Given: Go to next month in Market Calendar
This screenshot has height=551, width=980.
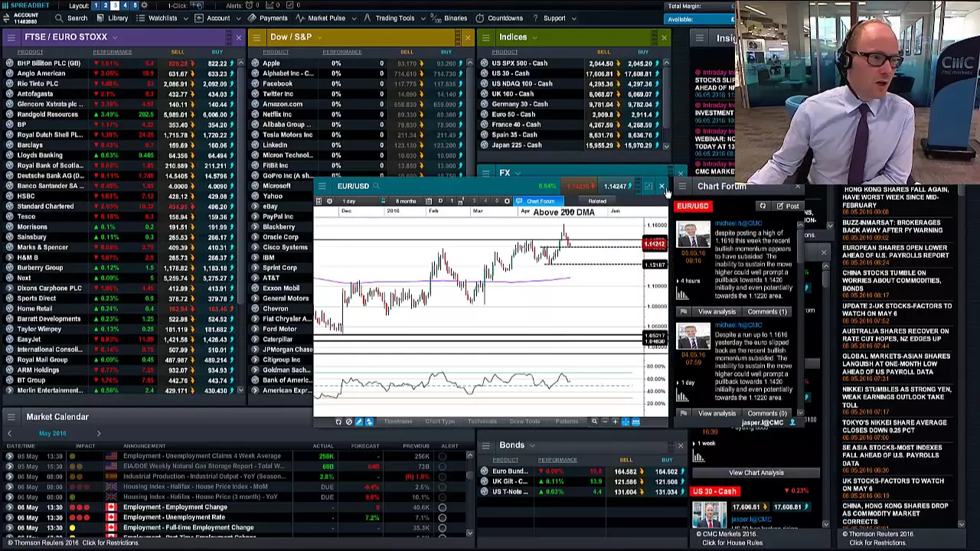Looking at the screenshot, I should pos(98,434).
